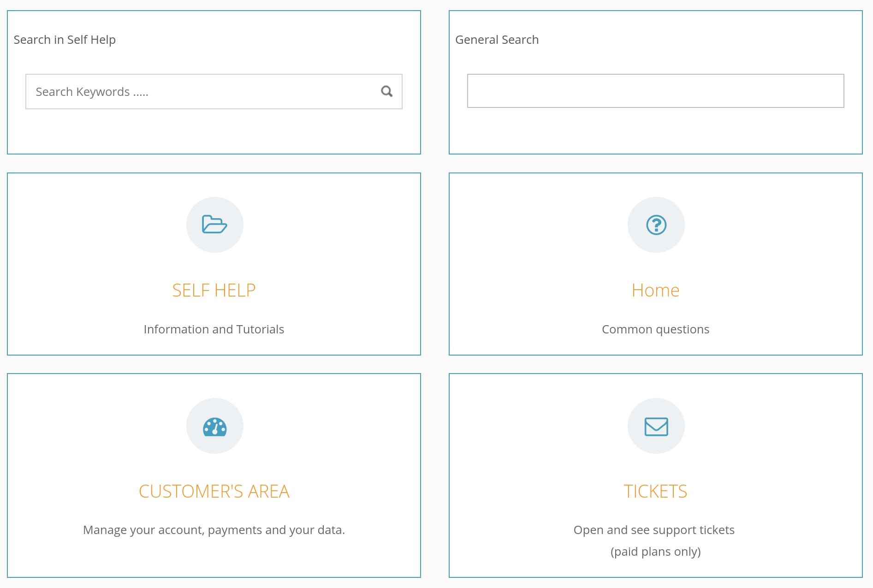Click the 'Common questions' description

[x=656, y=329]
